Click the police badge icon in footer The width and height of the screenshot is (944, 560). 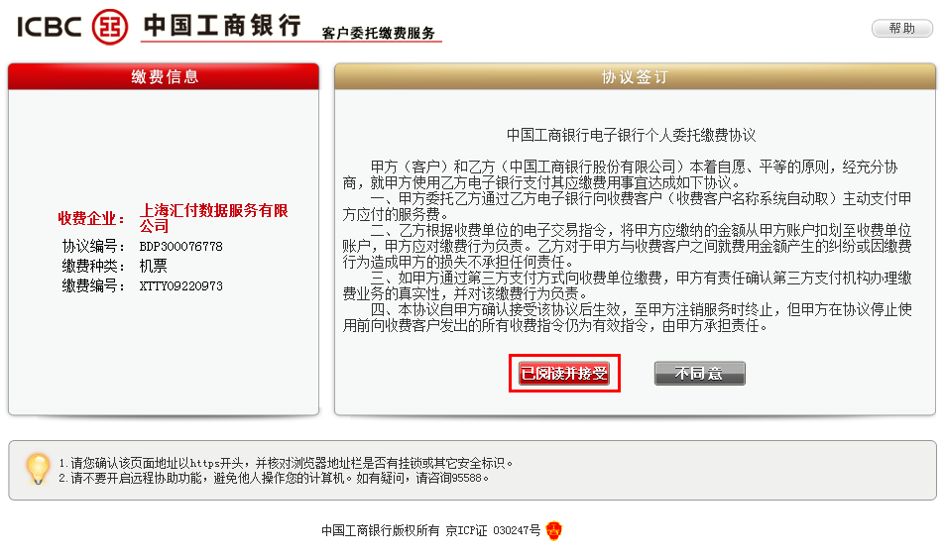coord(553,530)
